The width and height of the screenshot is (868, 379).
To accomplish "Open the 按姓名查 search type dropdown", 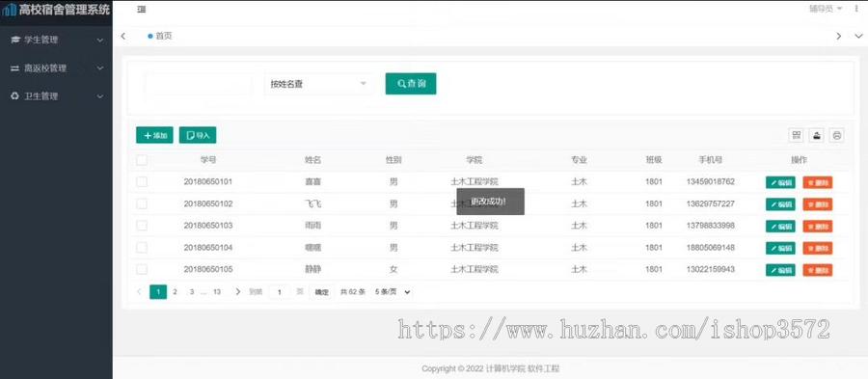I will pyautogui.click(x=318, y=84).
